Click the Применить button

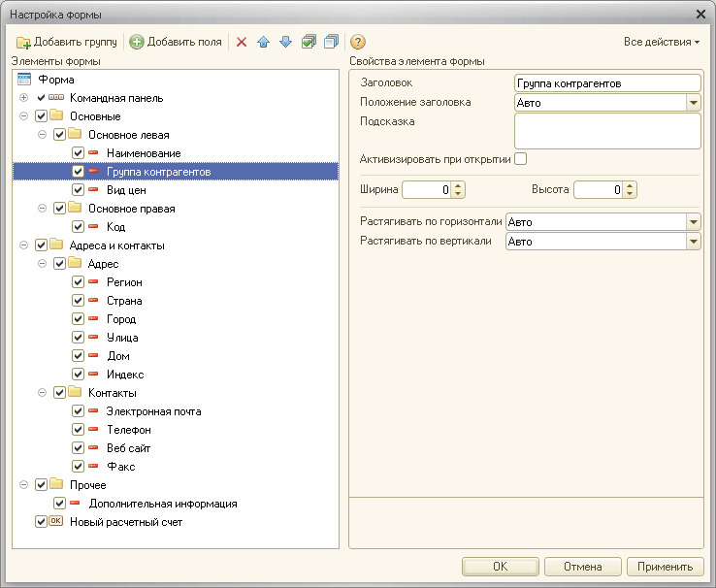665,567
